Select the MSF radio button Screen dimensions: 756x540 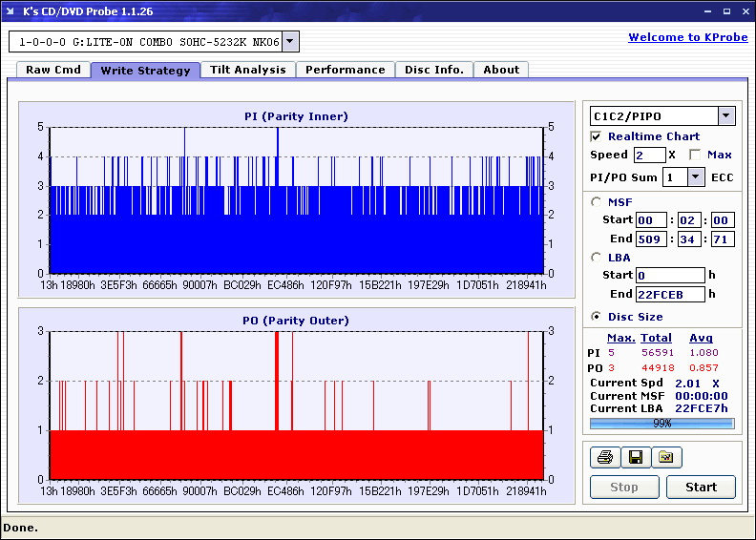(597, 201)
